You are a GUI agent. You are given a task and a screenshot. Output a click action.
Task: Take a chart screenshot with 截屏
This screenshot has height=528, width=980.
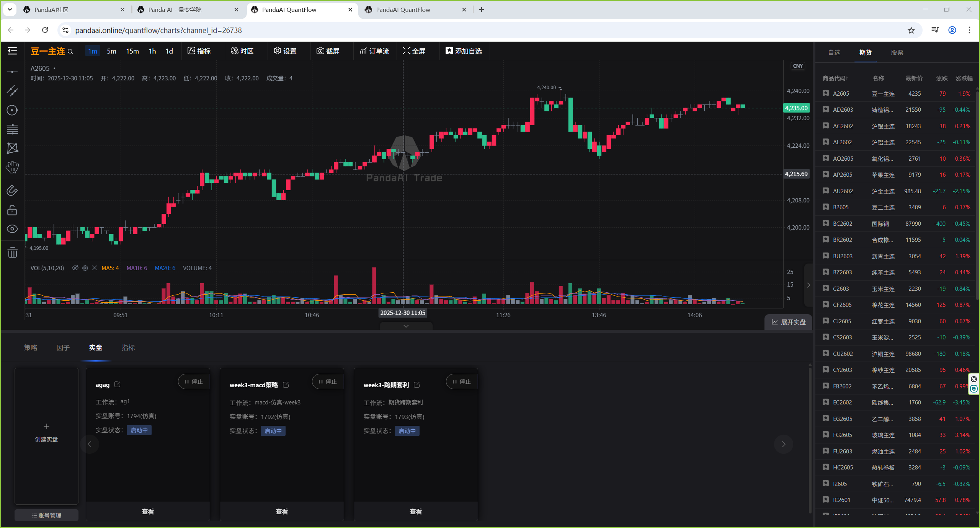pos(328,51)
